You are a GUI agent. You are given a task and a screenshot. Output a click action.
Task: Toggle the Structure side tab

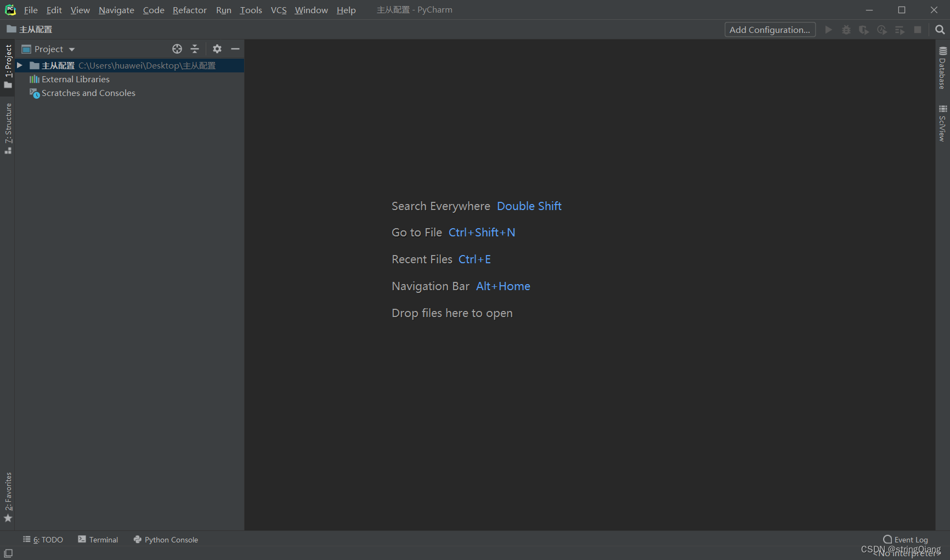tap(8, 128)
